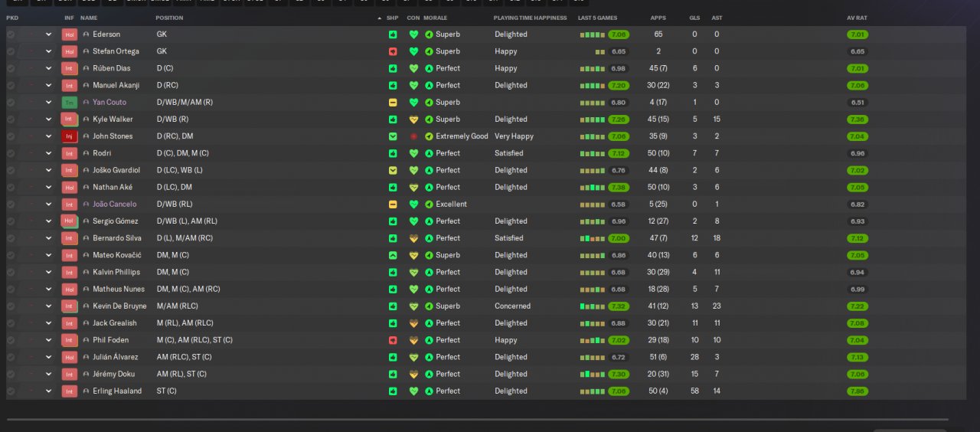980x432 pixels.
Task: Click Ederson's 'Hol' info badge
Action: click(x=70, y=34)
